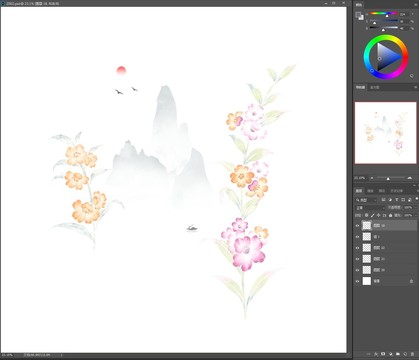This screenshot has height=360, width=419.
Task: Lock image pixels brush icon
Action: [372, 215]
